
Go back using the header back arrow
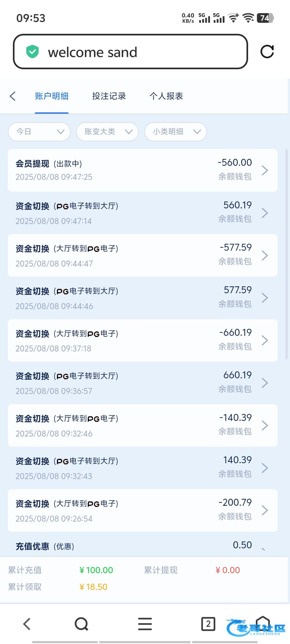(13, 96)
